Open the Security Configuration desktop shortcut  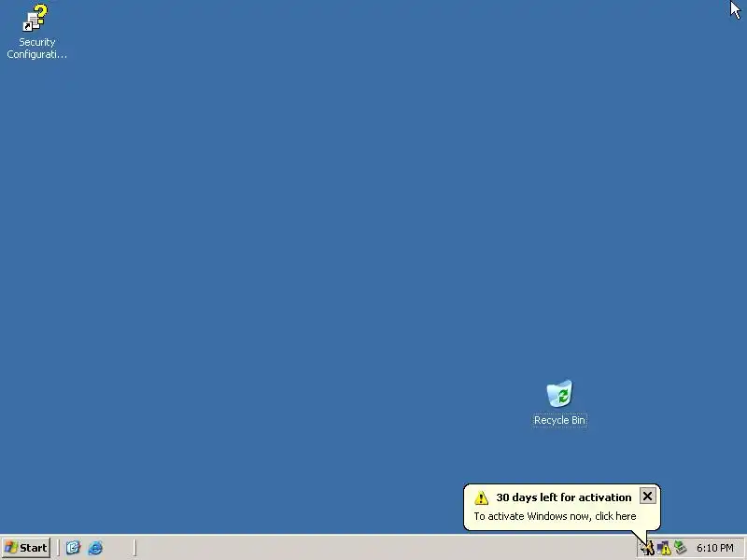tap(35, 18)
